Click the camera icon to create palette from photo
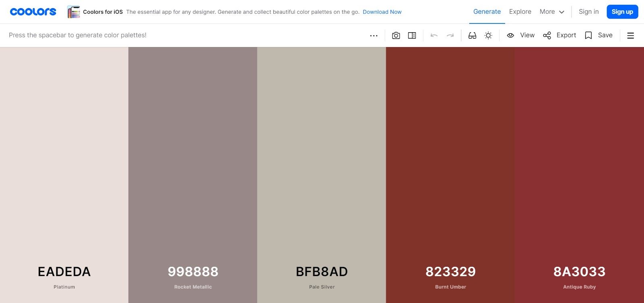 pos(396,35)
